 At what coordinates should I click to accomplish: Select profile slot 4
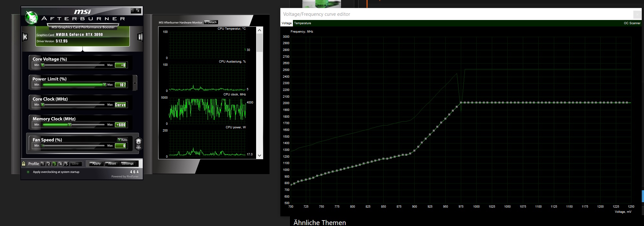click(x=60, y=164)
